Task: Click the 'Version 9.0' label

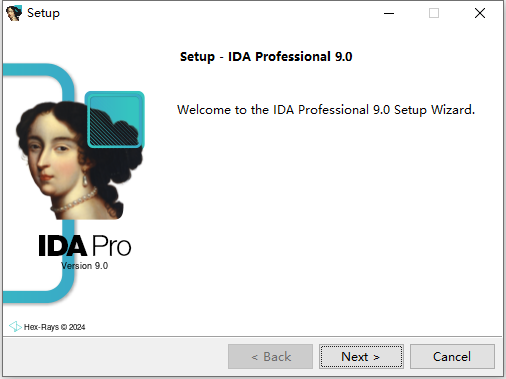Action: [85, 266]
